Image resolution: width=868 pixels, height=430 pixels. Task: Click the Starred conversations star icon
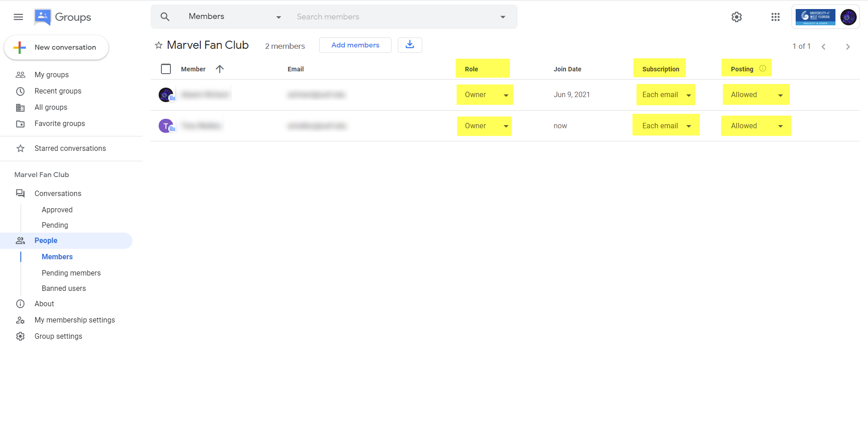coord(20,149)
